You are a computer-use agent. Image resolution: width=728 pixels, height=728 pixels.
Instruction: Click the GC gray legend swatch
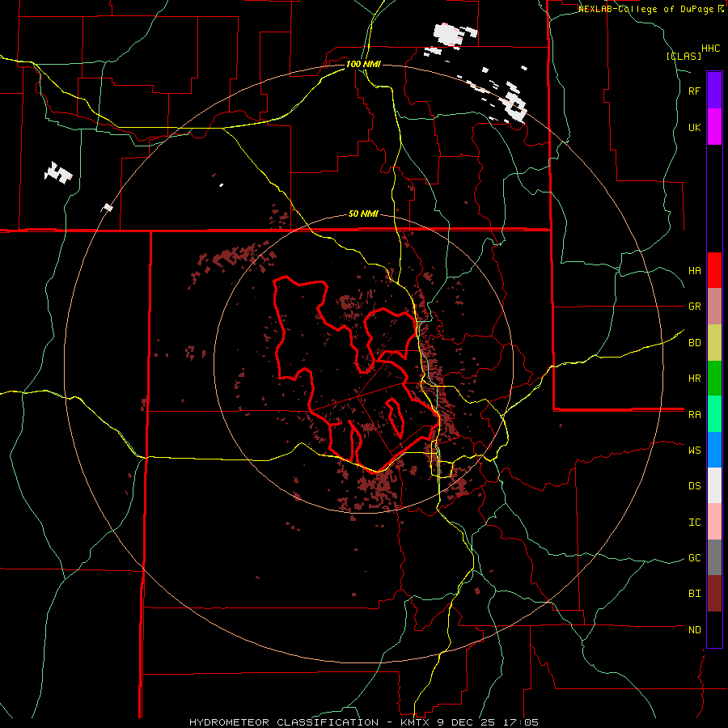(714, 557)
